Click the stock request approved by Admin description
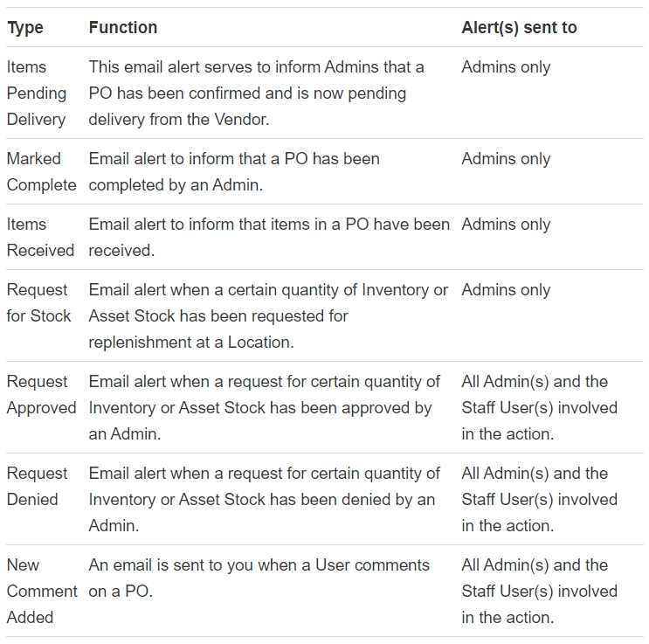 click(x=264, y=407)
